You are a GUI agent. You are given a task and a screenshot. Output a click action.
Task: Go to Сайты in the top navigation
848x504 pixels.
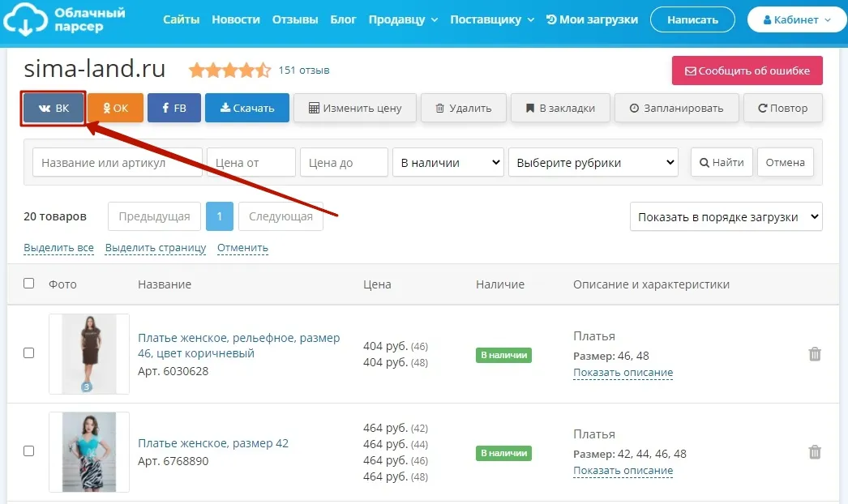tap(181, 19)
